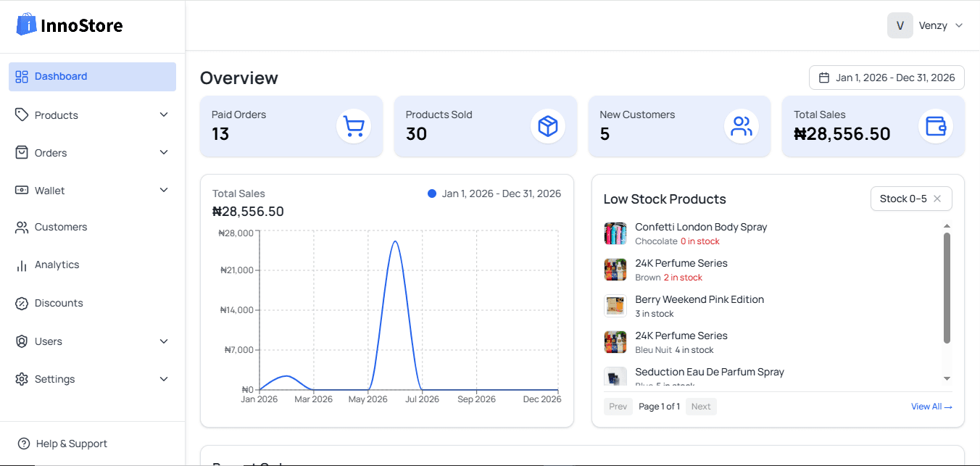Click the Products Sold box icon
This screenshot has height=466, width=980.
click(x=548, y=126)
